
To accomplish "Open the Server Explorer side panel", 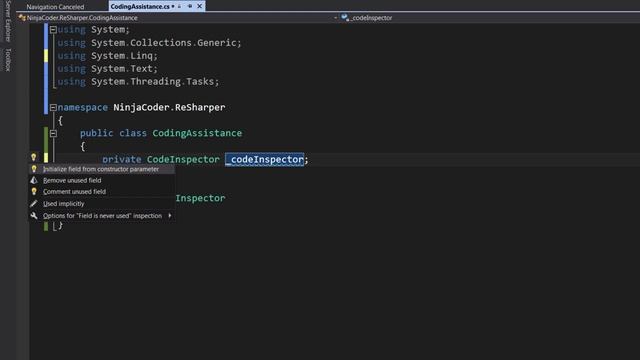I will coord(7,21).
